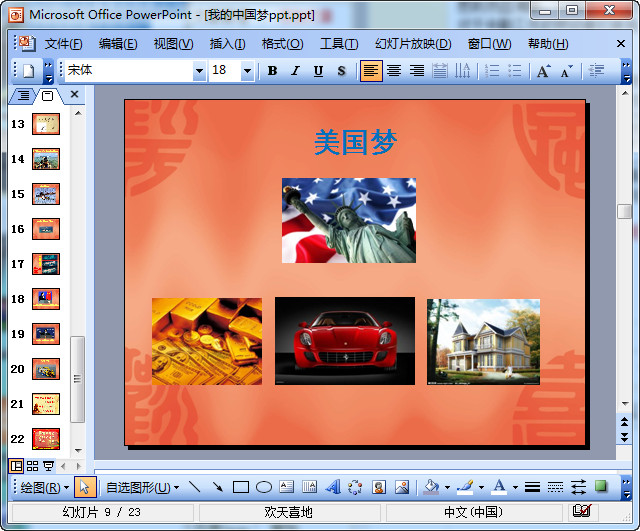Open the 幻灯片放映(D) menu

click(x=413, y=44)
